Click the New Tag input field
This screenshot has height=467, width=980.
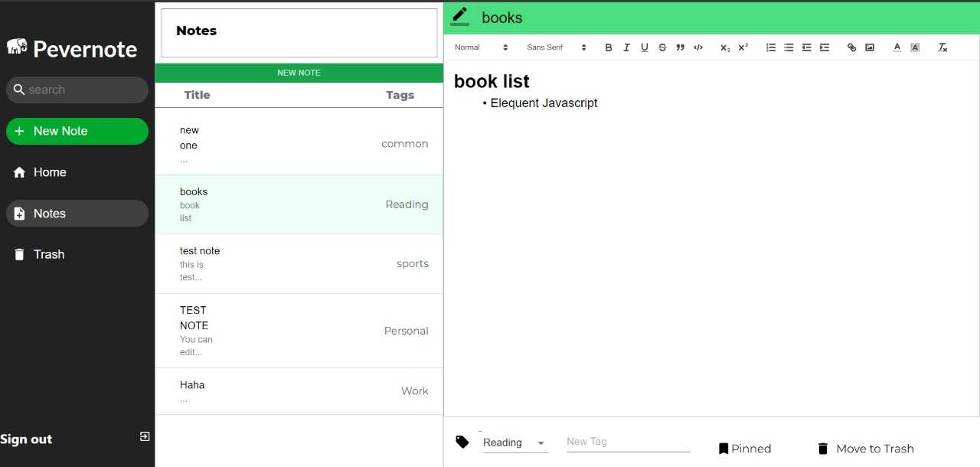click(x=629, y=442)
